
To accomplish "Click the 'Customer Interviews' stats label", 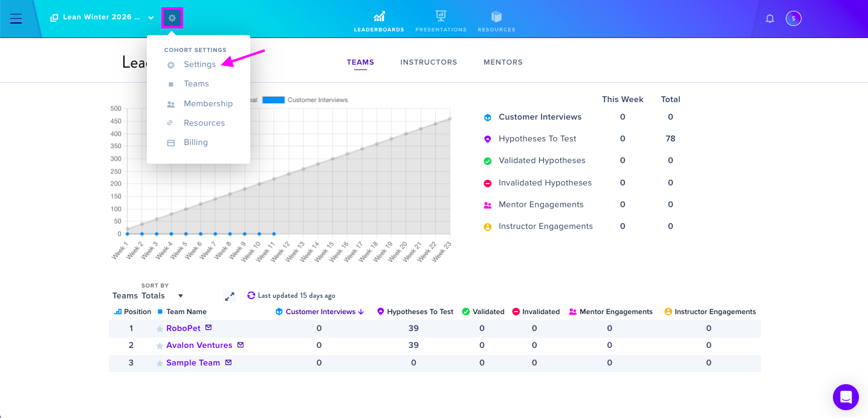I will tap(540, 117).
